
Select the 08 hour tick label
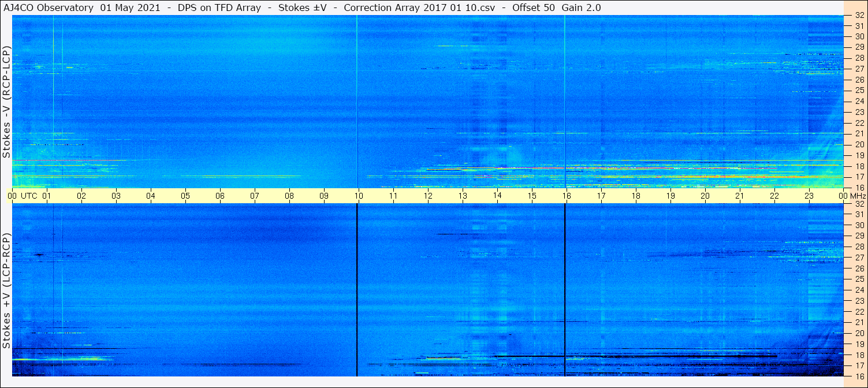[289, 196]
